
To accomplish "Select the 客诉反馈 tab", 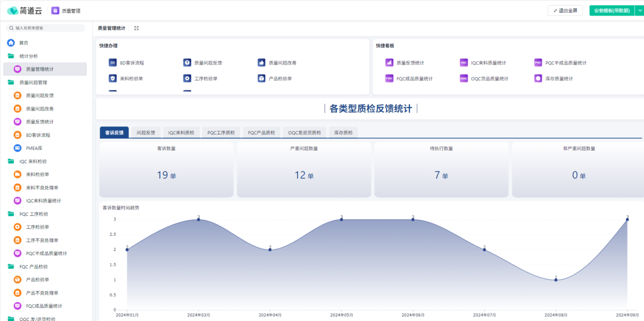I will click(114, 132).
